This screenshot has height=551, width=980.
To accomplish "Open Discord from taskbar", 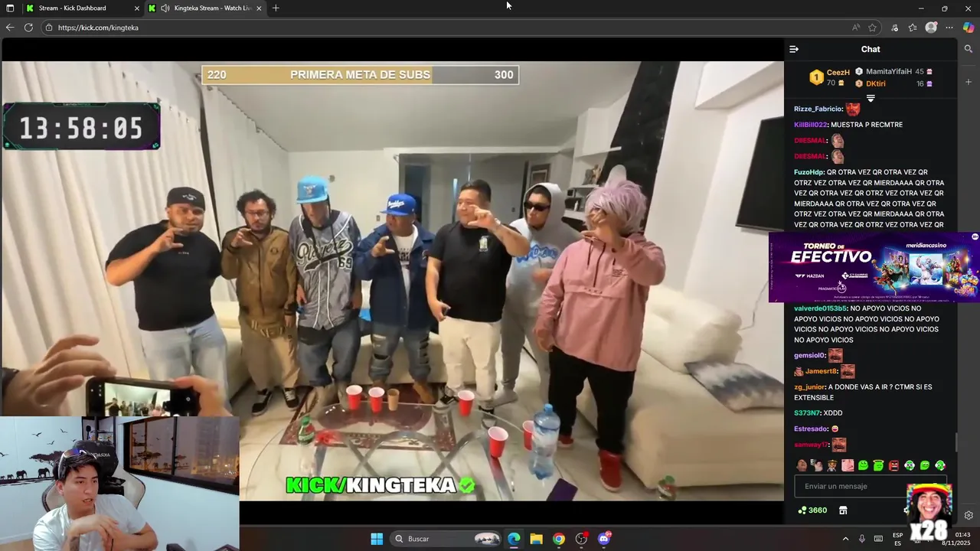I will pos(604,539).
